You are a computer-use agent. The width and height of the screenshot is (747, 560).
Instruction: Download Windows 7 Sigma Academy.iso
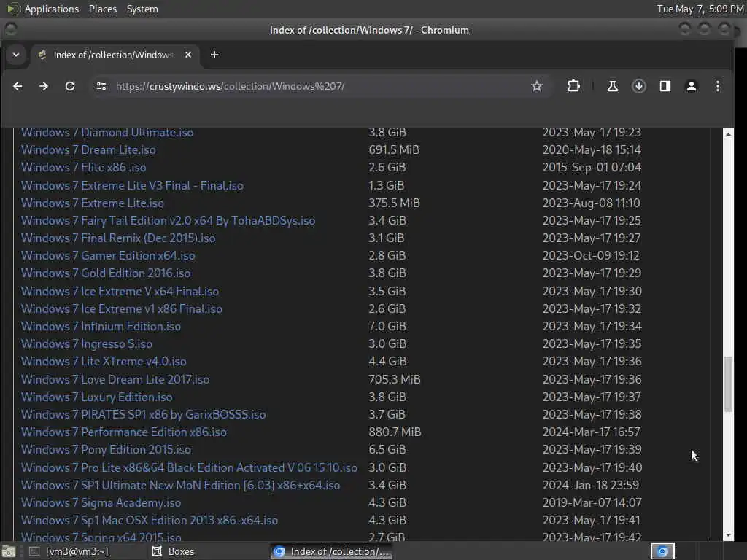(101, 503)
